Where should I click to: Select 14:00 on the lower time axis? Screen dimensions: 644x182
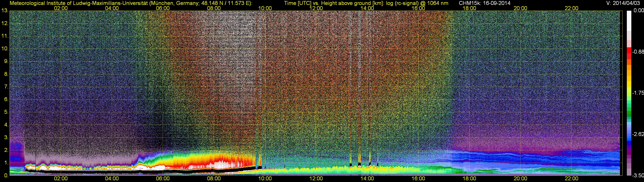click(367, 179)
